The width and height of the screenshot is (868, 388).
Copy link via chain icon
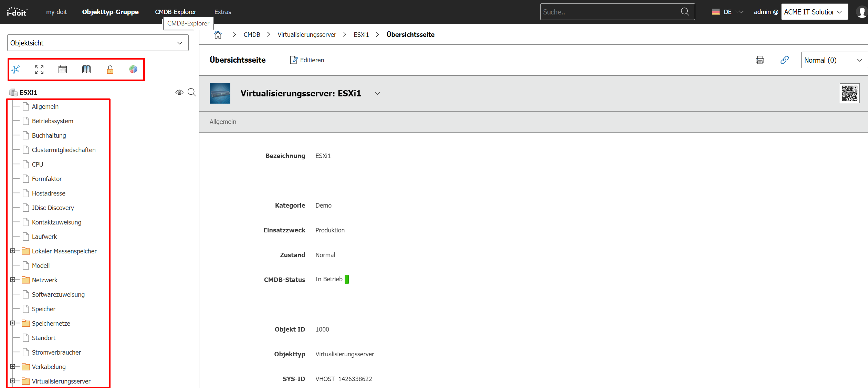[784, 60]
